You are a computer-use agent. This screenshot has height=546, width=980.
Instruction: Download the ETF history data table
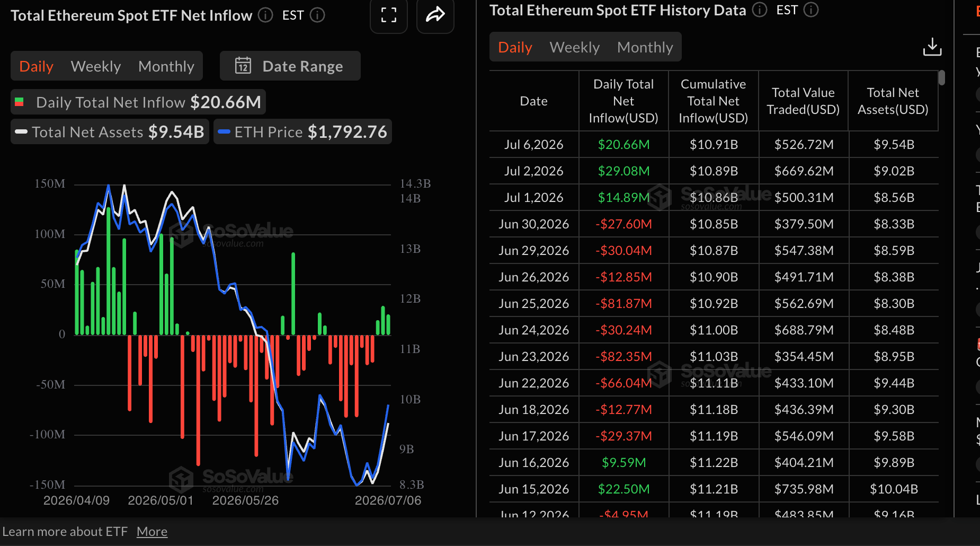pyautogui.click(x=932, y=47)
